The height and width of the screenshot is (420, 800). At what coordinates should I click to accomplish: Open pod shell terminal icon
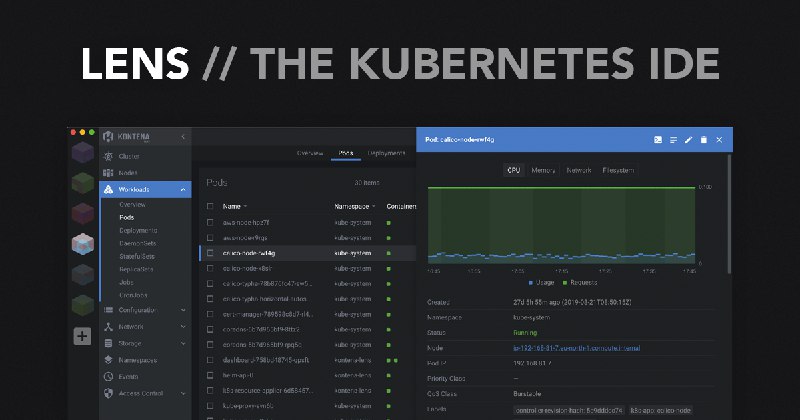[658, 140]
